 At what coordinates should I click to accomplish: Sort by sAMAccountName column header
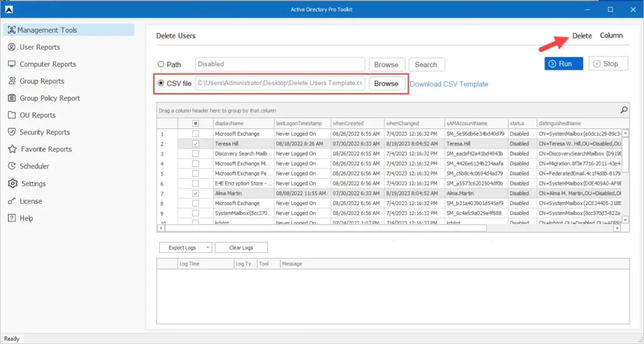(x=477, y=123)
